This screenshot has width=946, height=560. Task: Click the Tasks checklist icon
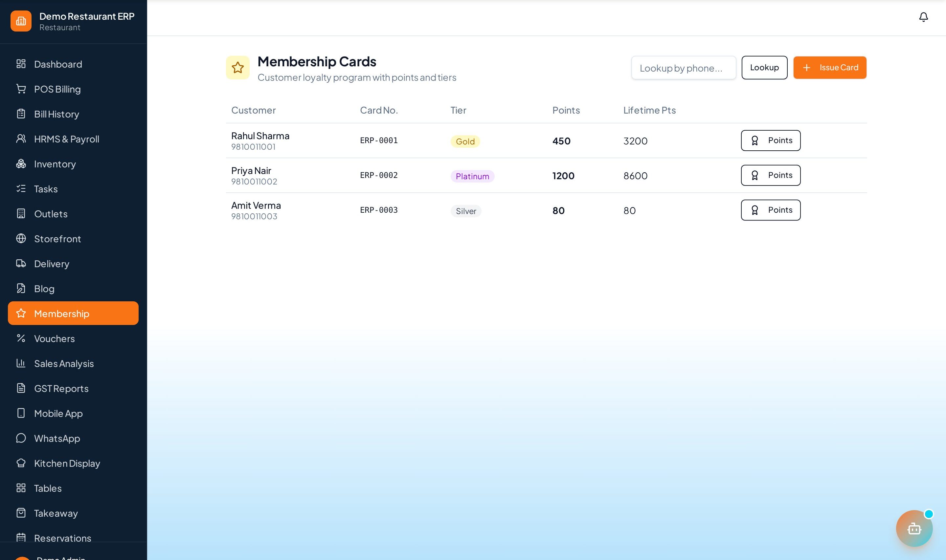click(21, 188)
